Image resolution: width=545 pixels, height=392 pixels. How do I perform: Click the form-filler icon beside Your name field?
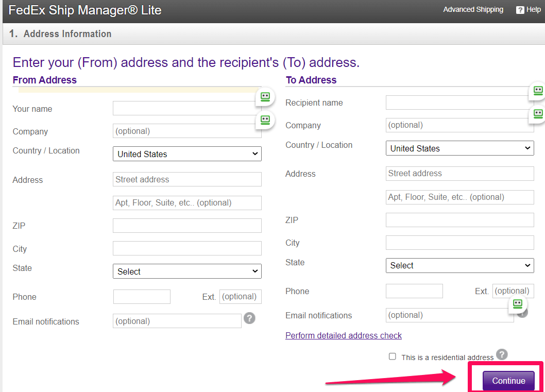265,97
